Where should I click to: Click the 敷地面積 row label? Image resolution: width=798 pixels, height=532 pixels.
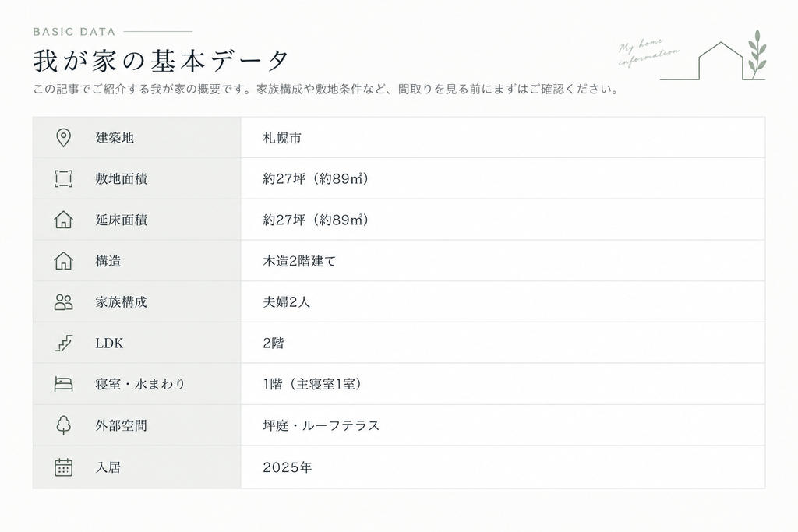pos(121,179)
